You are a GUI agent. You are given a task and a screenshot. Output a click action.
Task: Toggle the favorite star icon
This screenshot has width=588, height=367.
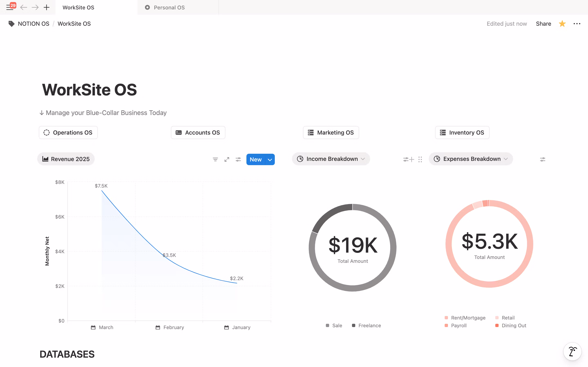point(562,24)
